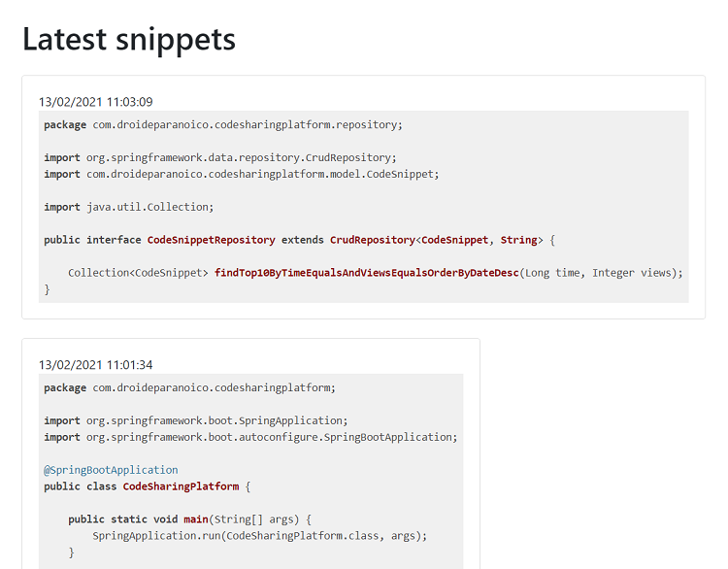
Task: Click the main method signature line
Action: (x=189, y=519)
